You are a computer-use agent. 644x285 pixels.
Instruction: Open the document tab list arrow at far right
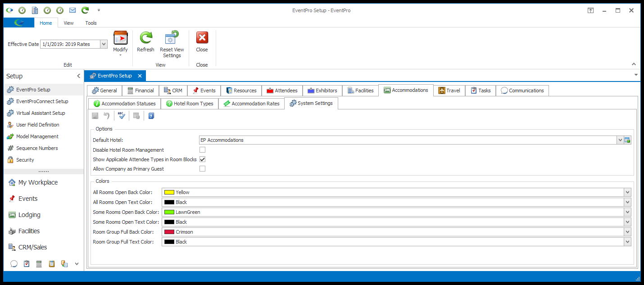635,74
